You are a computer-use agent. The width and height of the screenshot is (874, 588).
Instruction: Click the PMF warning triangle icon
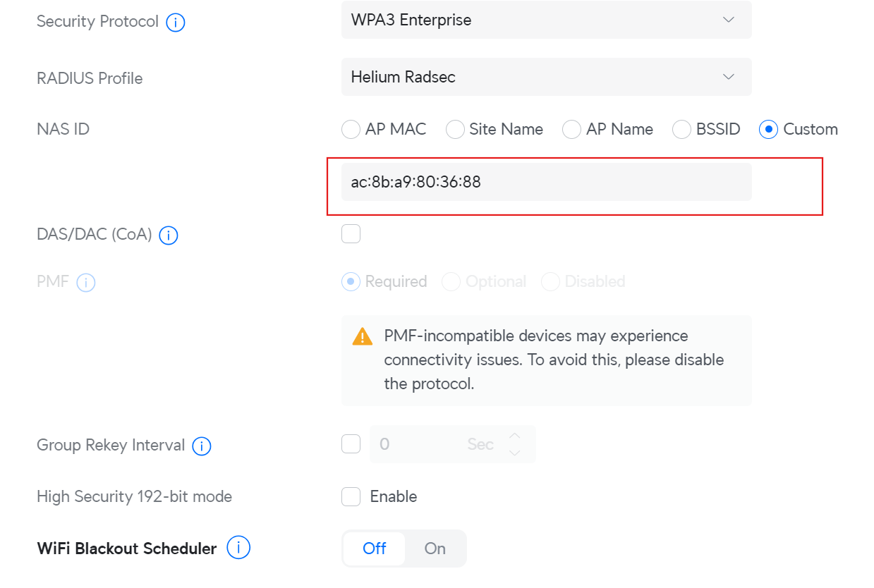pos(363,336)
